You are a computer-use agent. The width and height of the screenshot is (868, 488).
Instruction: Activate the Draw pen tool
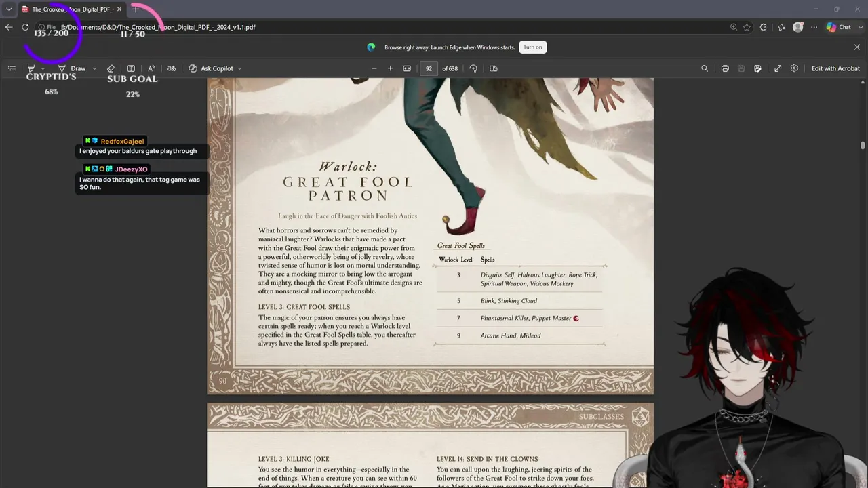tap(73, 68)
